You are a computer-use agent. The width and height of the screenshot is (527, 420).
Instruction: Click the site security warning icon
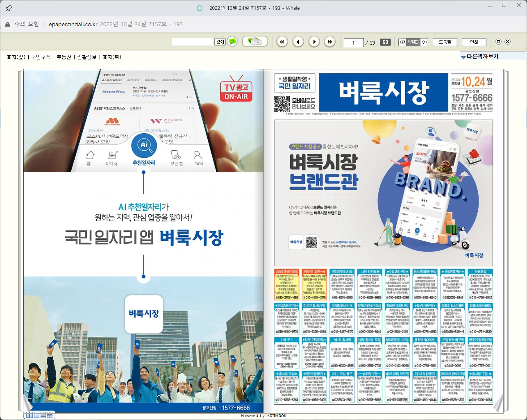[7, 24]
